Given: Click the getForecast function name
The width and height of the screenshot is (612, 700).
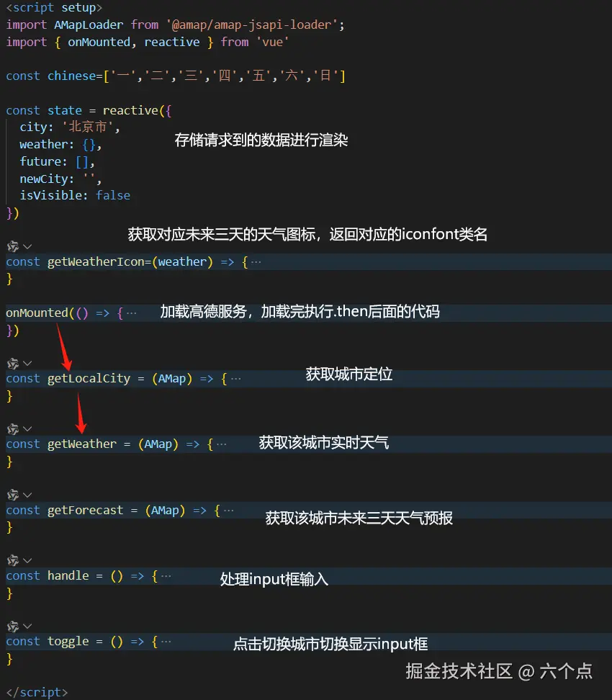Looking at the screenshot, I should point(85,511).
